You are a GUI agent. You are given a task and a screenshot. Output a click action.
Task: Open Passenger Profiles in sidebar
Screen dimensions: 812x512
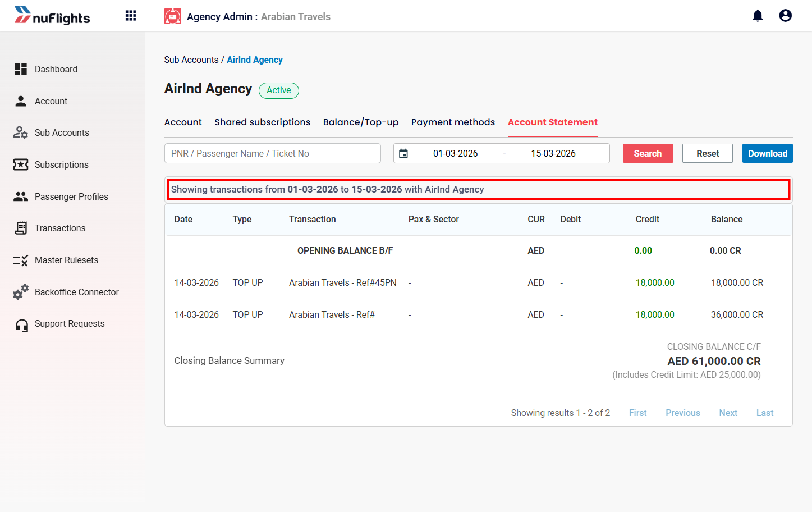(71, 196)
